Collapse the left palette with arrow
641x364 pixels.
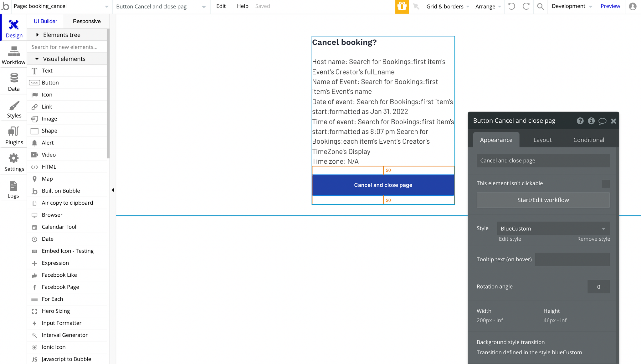[x=113, y=190]
